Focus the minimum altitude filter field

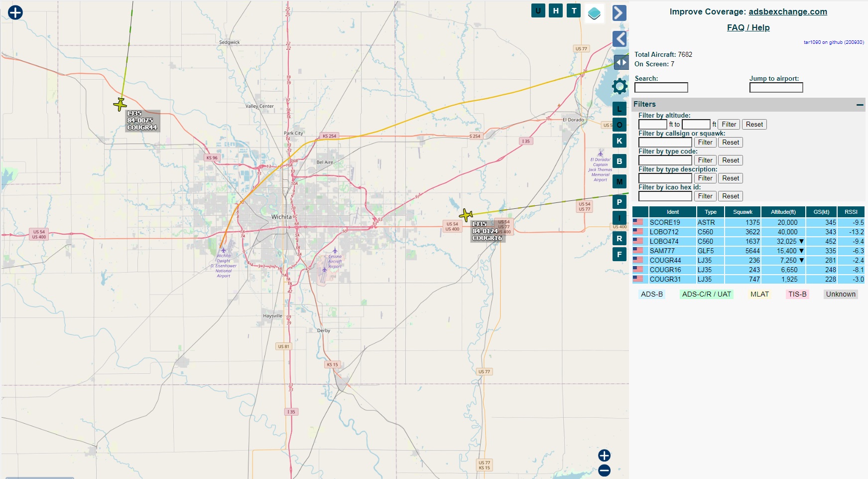[x=652, y=125]
